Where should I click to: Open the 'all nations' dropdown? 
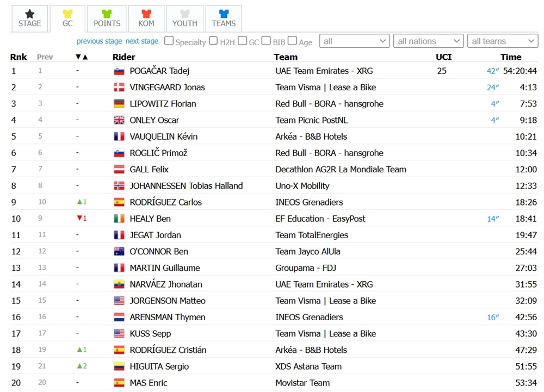pos(429,41)
